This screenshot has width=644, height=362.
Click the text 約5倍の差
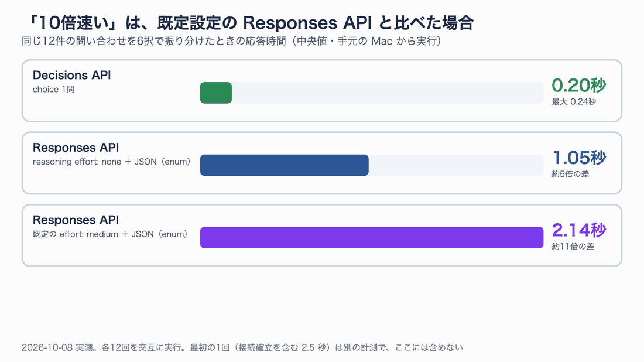point(570,174)
